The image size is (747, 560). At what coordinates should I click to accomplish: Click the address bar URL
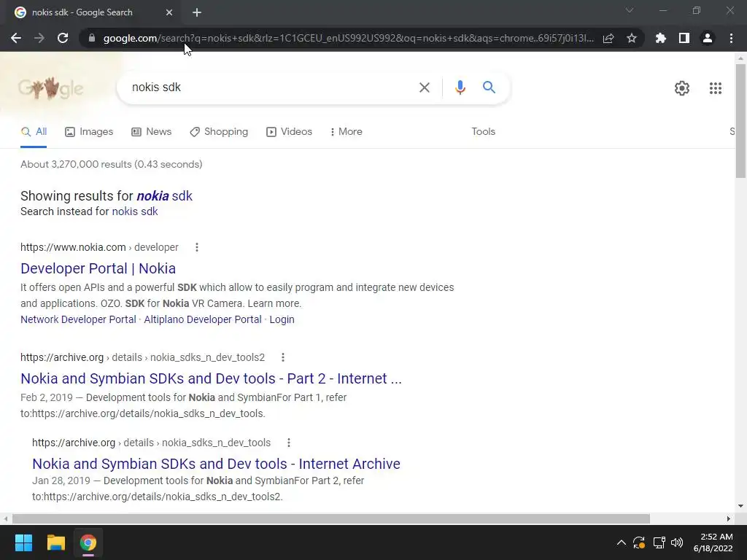click(x=348, y=38)
